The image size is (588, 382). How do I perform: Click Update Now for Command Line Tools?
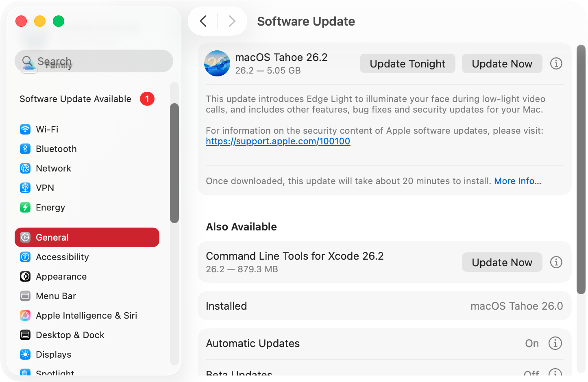tap(502, 262)
